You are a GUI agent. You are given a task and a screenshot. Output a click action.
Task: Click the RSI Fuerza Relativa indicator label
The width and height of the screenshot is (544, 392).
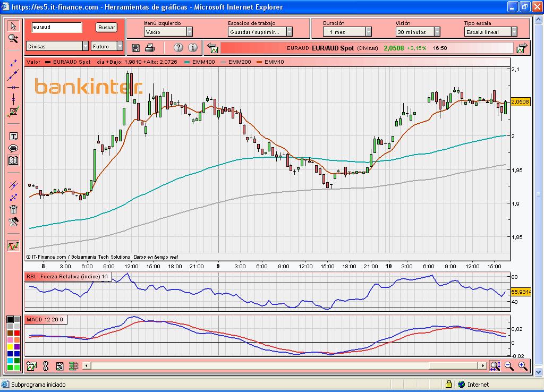pyautogui.click(x=68, y=277)
